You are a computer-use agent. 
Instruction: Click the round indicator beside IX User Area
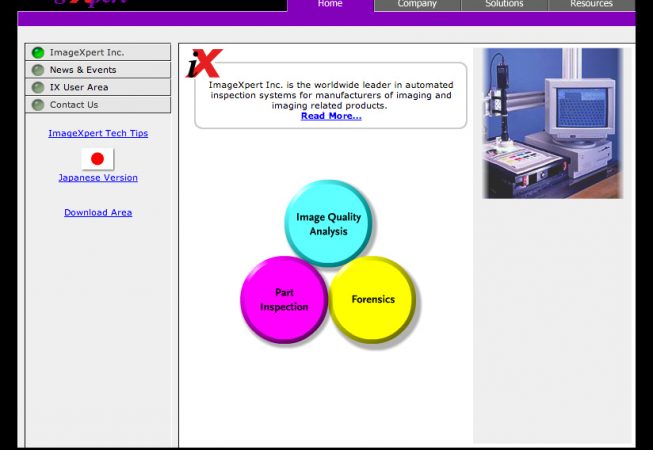coord(38,87)
